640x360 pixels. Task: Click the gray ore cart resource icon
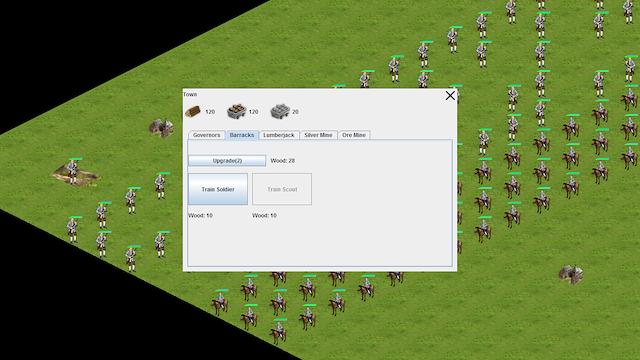[x=280, y=111]
